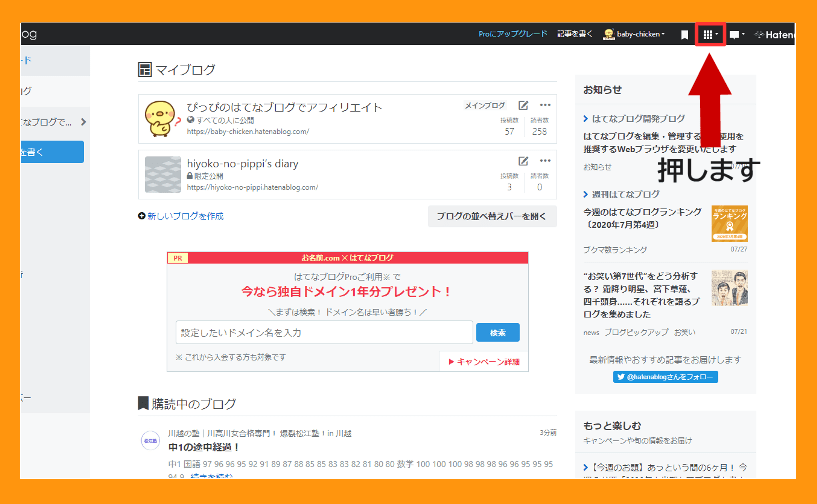817x504 pixels.
Task: Click the Hatena logo in header
Action: tap(774, 35)
